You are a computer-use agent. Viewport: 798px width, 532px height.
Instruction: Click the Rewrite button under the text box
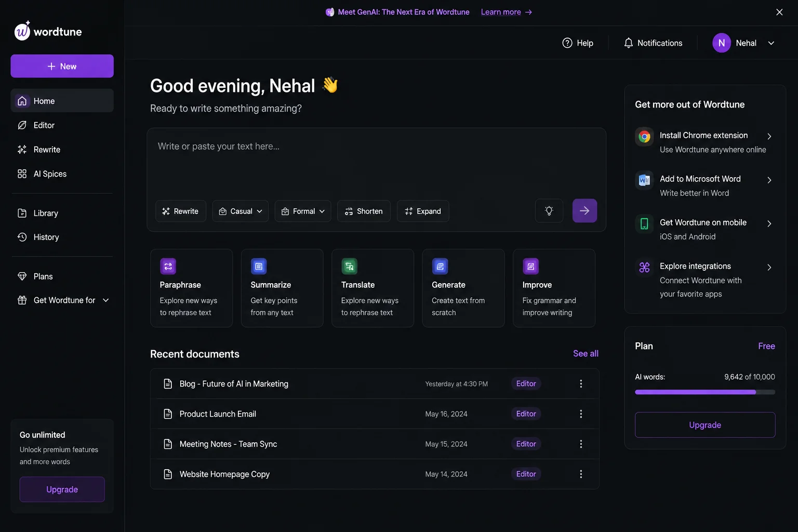pos(181,211)
